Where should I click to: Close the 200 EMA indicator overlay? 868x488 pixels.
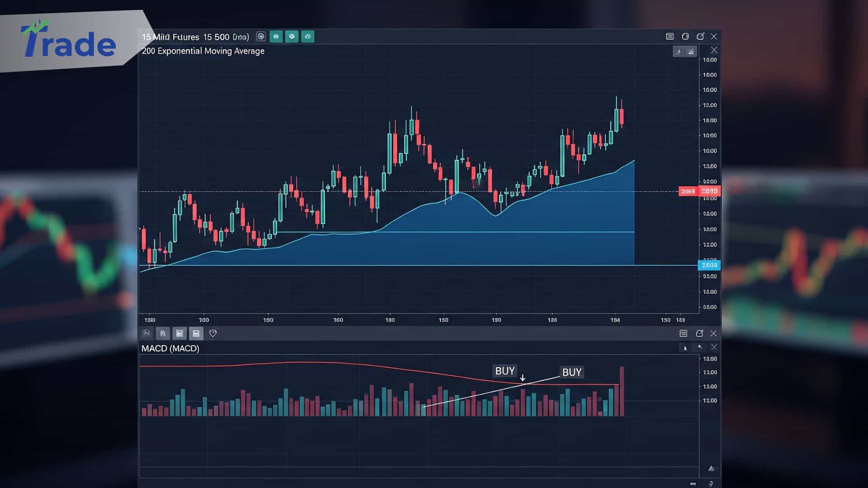[x=714, y=50]
